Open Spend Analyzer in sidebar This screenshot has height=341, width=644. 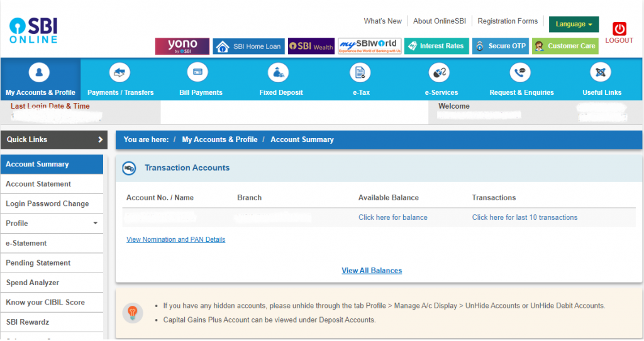pos(52,283)
